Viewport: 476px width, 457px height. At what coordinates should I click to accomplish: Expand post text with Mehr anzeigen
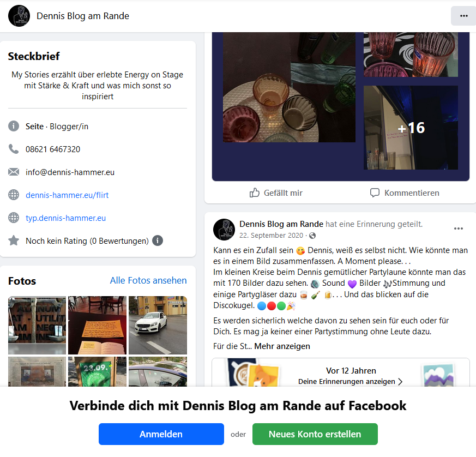click(x=282, y=346)
